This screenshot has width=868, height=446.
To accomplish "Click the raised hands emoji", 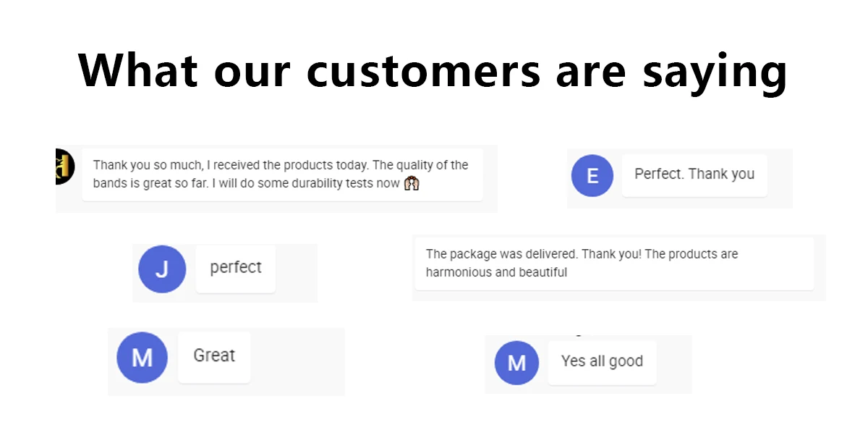I will pyautogui.click(x=412, y=184).
